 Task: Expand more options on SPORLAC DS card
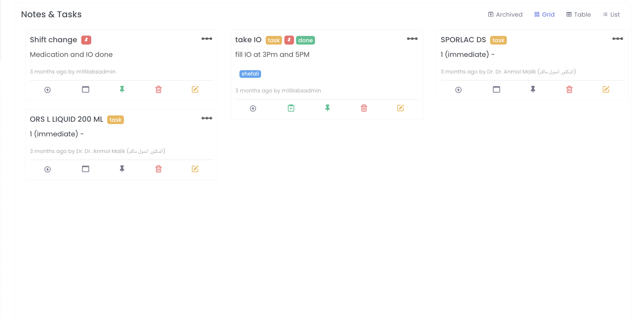pyautogui.click(x=618, y=39)
